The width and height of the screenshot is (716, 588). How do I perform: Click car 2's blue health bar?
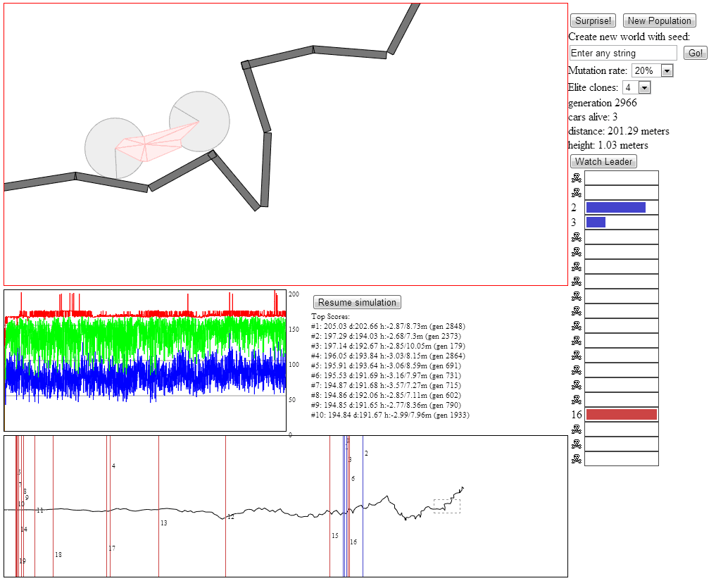tap(615, 206)
